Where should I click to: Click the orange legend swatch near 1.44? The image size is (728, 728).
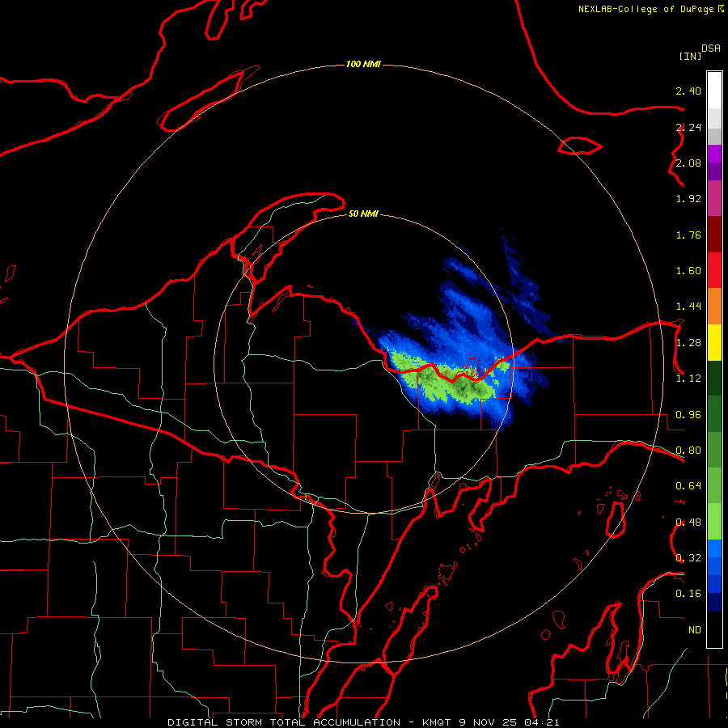[x=714, y=307]
